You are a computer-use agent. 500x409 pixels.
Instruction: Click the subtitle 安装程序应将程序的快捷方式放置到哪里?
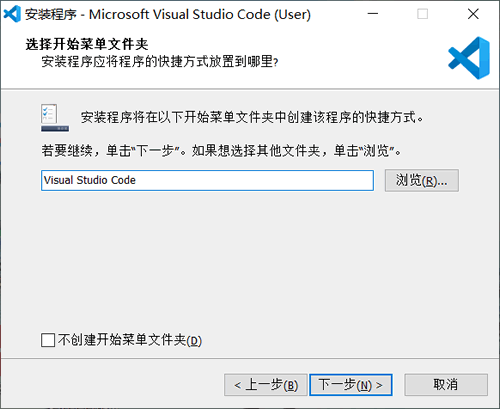click(x=160, y=62)
